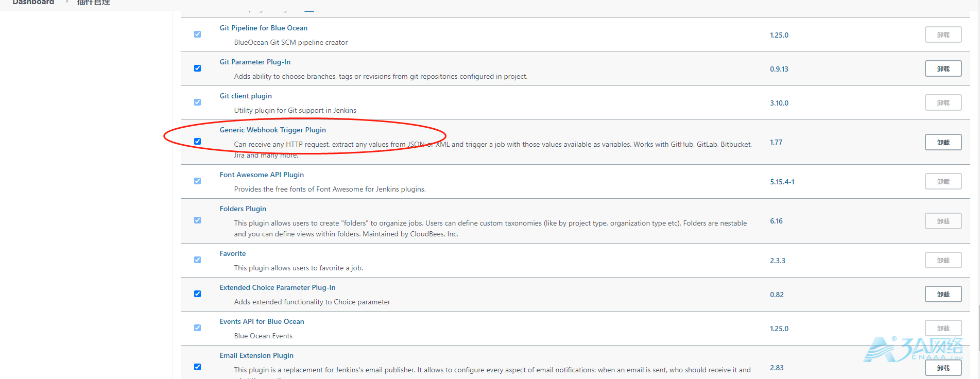Click version 6.16 of Folders Plugin

coord(776,221)
